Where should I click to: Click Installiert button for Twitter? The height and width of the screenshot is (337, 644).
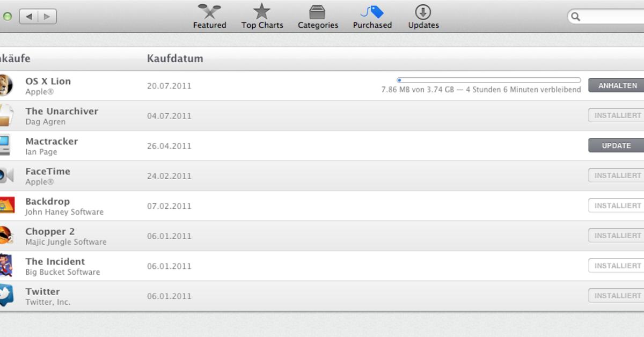(617, 296)
